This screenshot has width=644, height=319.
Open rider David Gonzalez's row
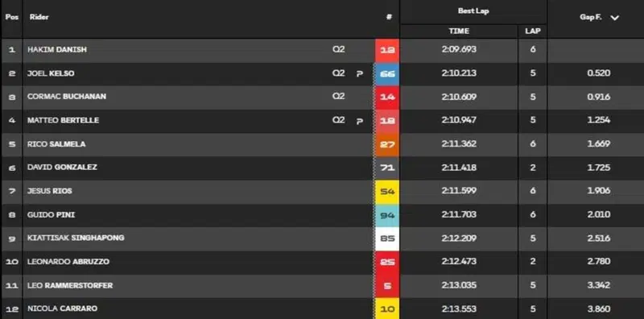pos(322,168)
